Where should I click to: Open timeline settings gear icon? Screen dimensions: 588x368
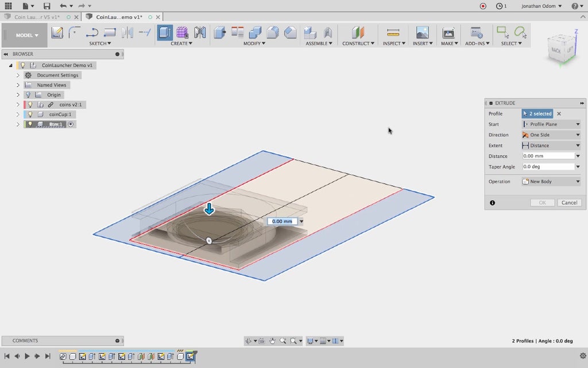(x=583, y=356)
